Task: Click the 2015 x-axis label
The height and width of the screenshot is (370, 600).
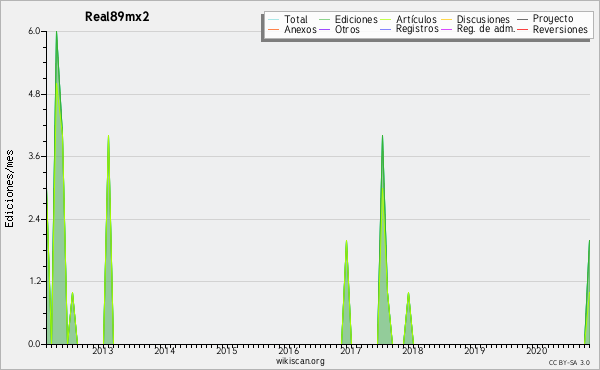Action: (x=227, y=350)
